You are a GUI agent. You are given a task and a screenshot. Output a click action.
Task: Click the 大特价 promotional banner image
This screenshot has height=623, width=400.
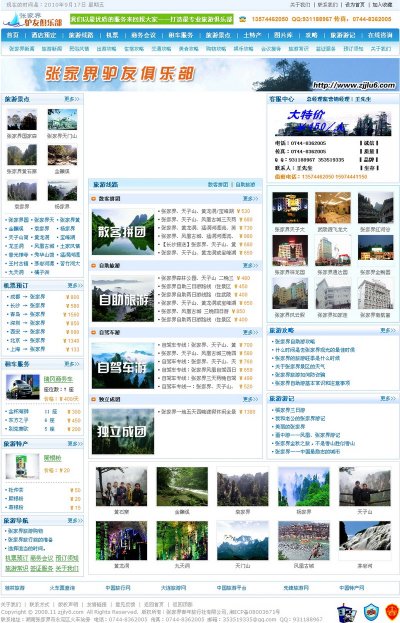pyautogui.click(x=333, y=122)
